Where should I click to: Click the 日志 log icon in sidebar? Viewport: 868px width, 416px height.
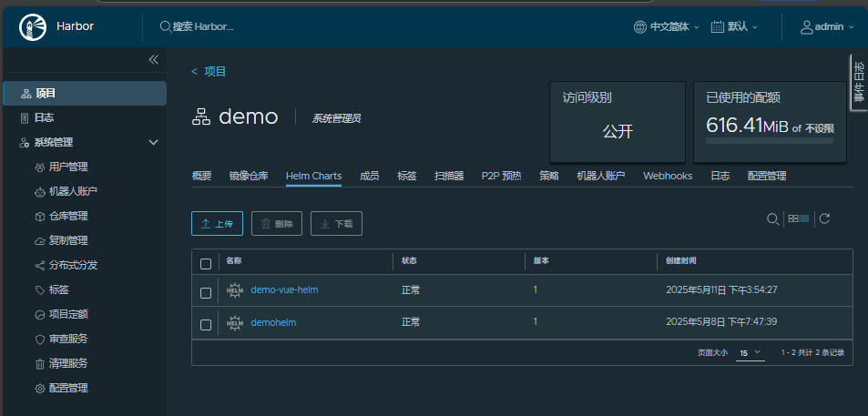coord(25,117)
